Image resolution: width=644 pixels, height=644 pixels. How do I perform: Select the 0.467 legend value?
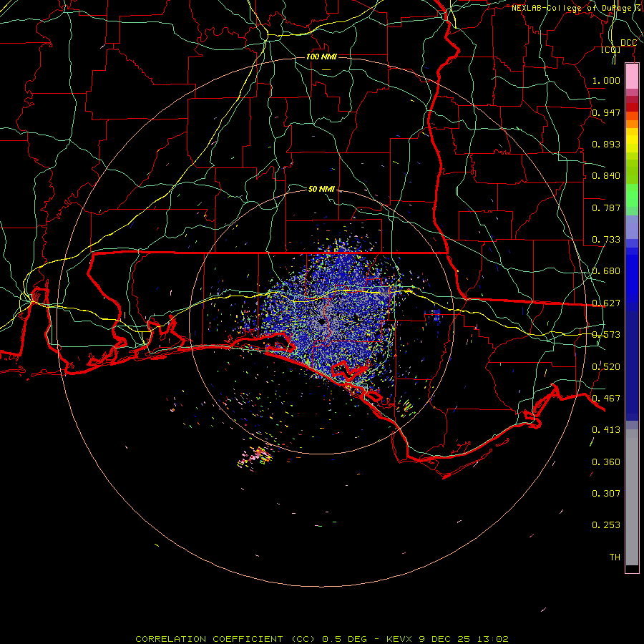[x=606, y=398]
